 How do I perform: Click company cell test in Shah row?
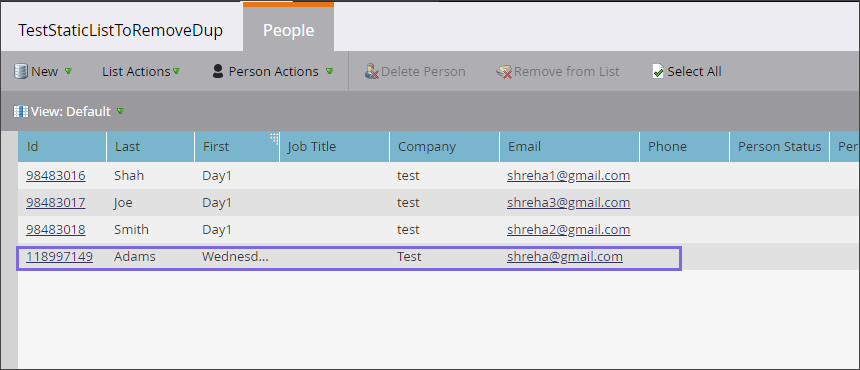click(408, 176)
